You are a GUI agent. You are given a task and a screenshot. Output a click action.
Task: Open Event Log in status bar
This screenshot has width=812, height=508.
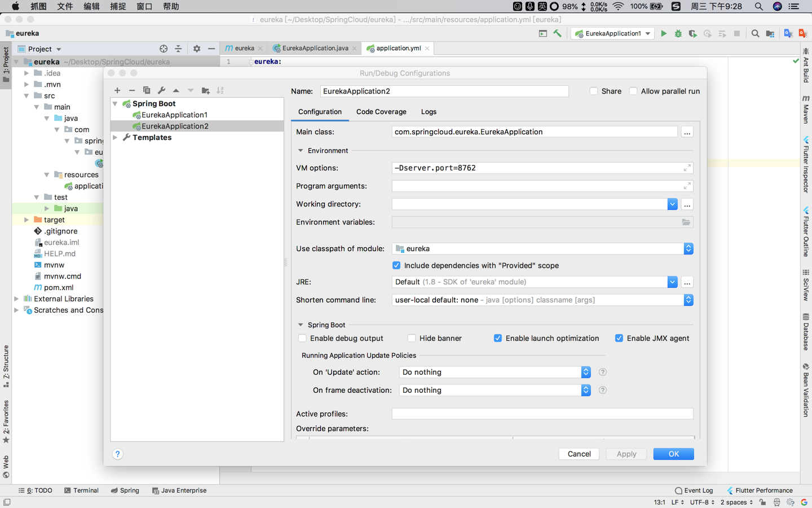(694, 491)
